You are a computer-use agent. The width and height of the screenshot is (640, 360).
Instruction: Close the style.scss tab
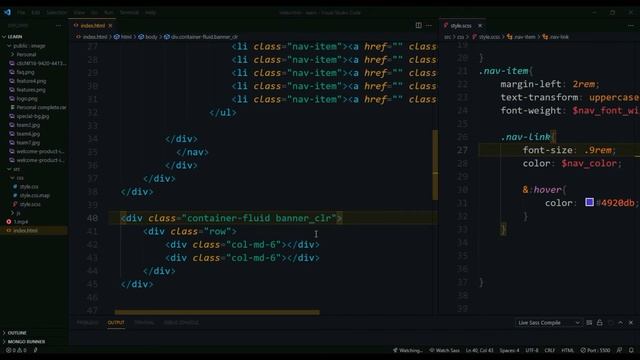pyautogui.click(x=480, y=26)
